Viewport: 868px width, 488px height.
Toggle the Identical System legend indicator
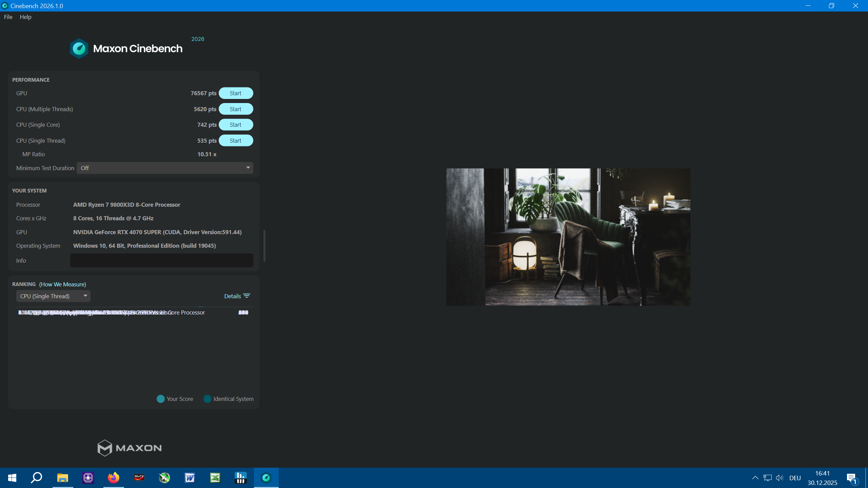coord(208,399)
